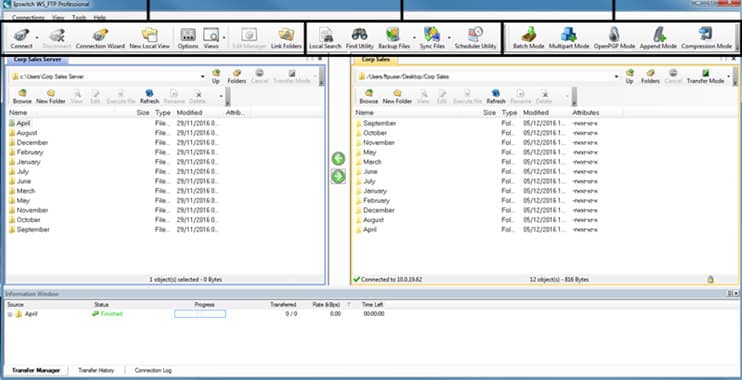Go Up a folder in local pane
This screenshot has height=380, width=742.
[216, 76]
